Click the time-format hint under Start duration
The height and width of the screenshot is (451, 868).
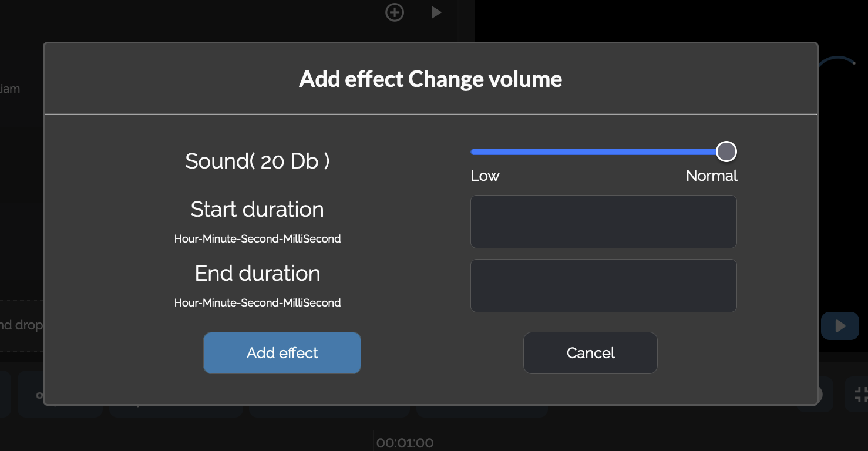tap(257, 239)
